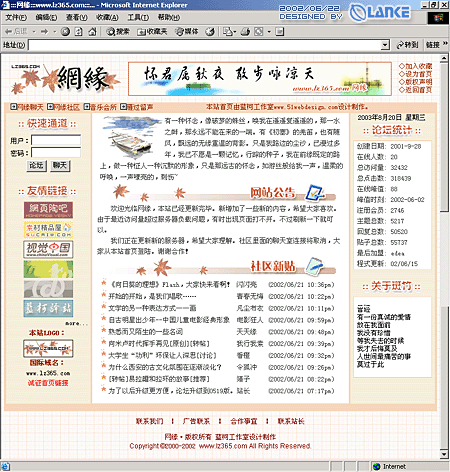The width and height of the screenshot is (450, 472).
Task: Click the Stop loading toolbar icon
Action: point(65,32)
